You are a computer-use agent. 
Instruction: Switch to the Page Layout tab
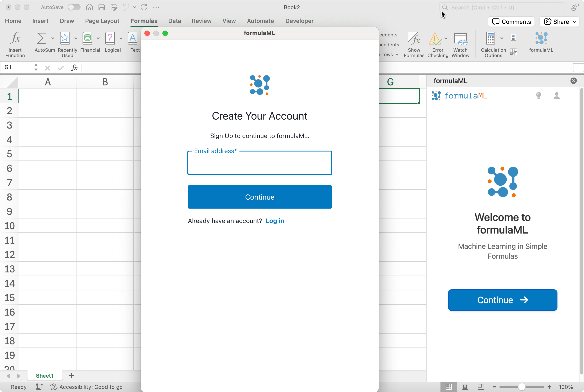pyautogui.click(x=102, y=21)
